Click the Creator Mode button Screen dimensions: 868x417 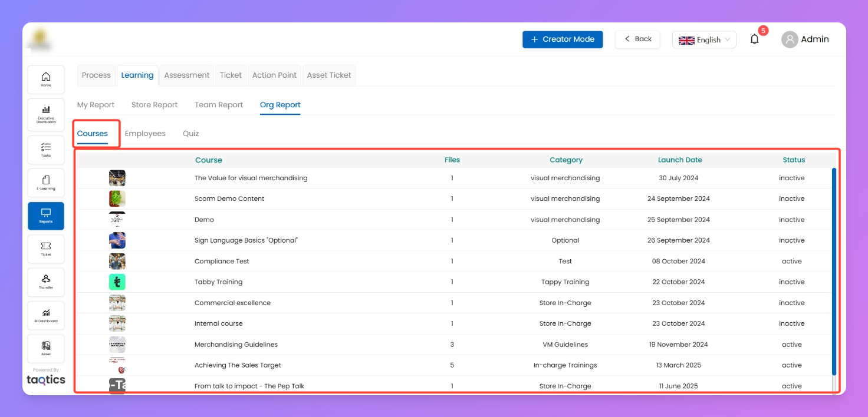(x=563, y=39)
